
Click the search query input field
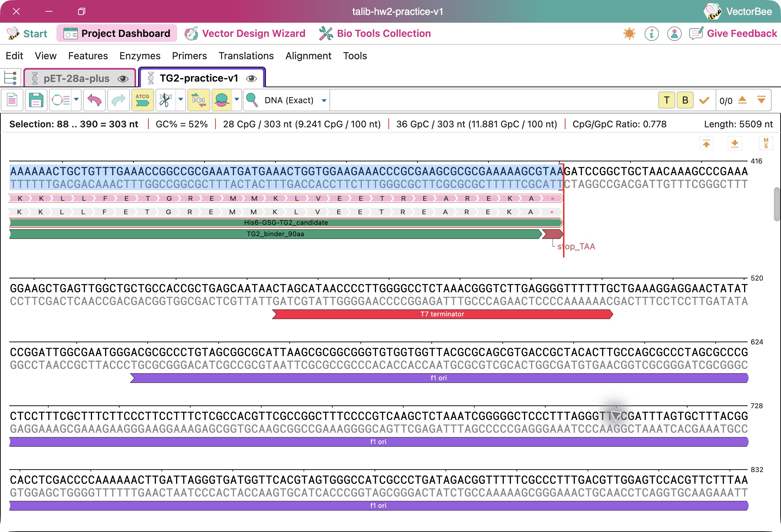(493, 100)
